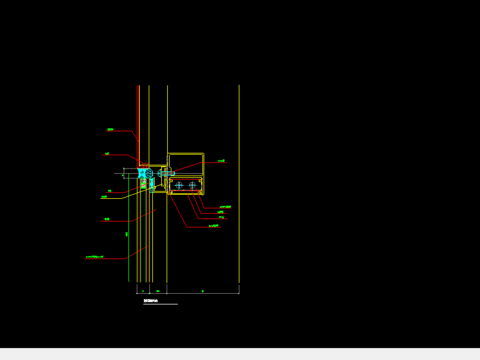This screenshot has height=360, width=480.
Task: Click the bottom-most right-side green annotation label
Action: pos(214,226)
